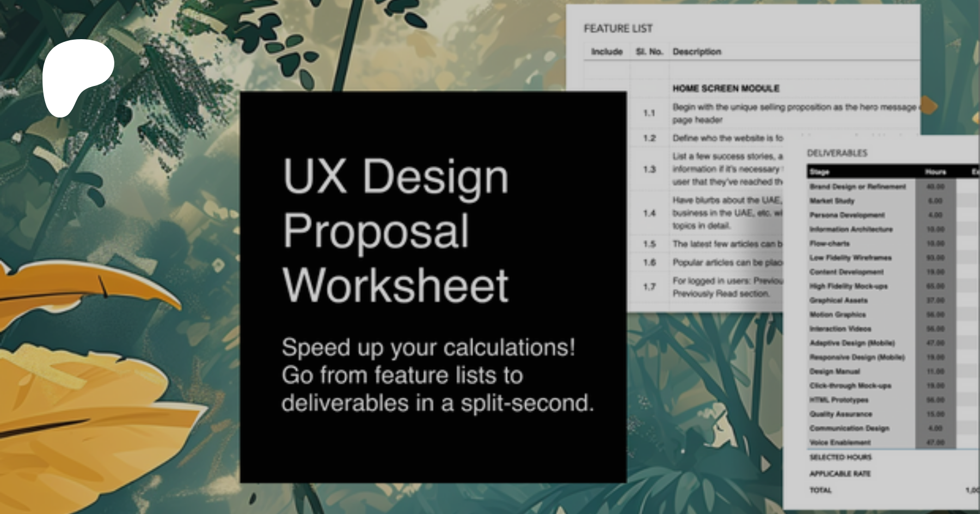Select the Hours column header
Viewport: 980px width, 514px height.
pyautogui.click(x=935, y=172)
